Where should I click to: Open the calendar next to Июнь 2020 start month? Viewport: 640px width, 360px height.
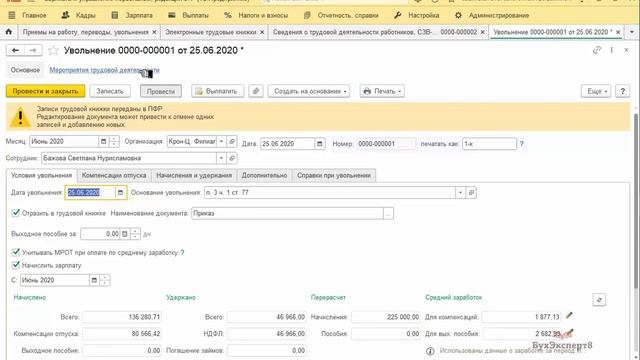pos(94,280)
